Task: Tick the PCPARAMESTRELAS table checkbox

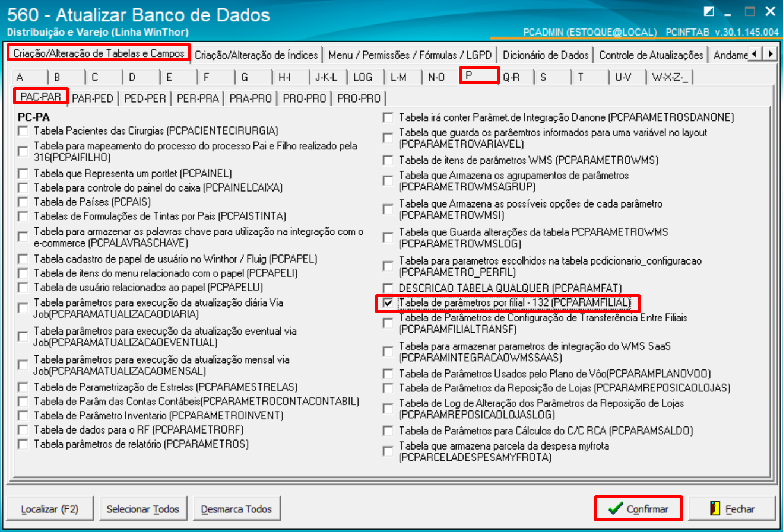Action: pos(23,387)
